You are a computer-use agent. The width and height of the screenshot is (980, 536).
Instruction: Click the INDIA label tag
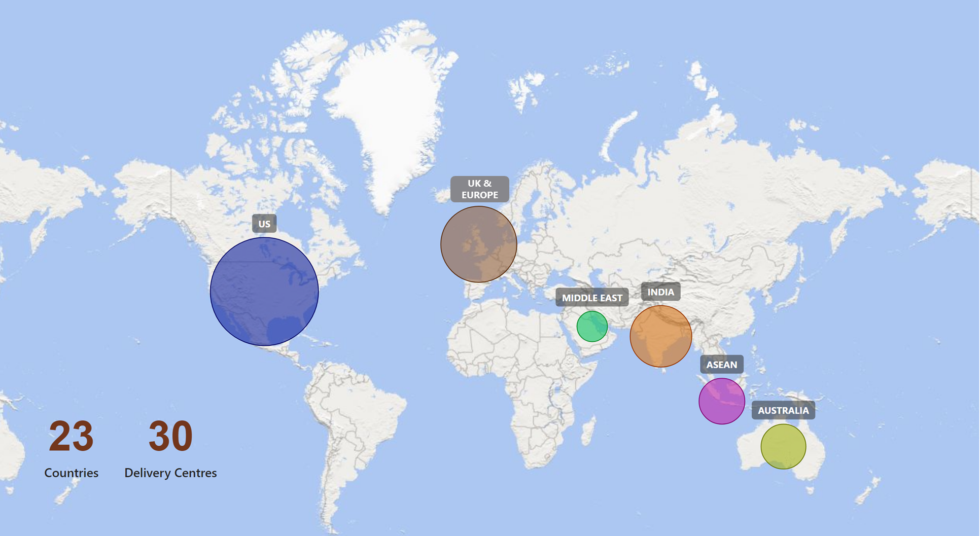(x=660, y=292)
